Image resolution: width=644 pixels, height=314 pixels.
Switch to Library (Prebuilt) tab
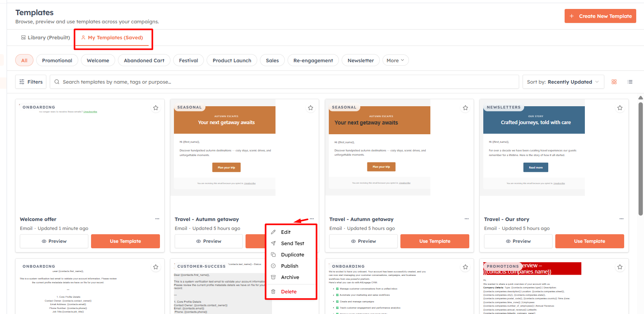[45, 38]
